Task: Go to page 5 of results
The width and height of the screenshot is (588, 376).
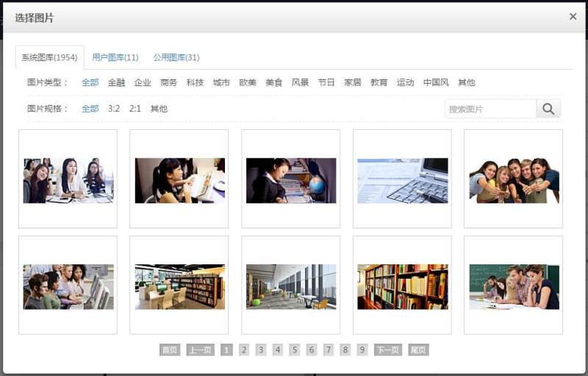Action: (x=294, y=350)
